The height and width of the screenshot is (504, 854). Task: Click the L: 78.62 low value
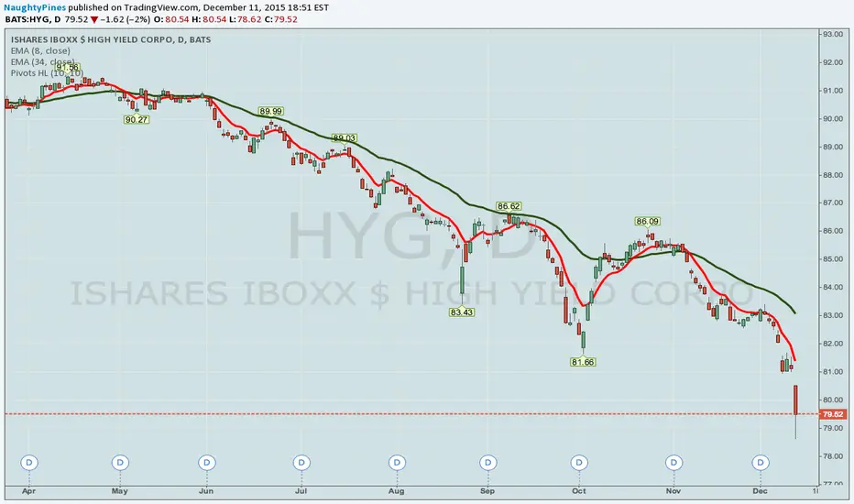245,19
